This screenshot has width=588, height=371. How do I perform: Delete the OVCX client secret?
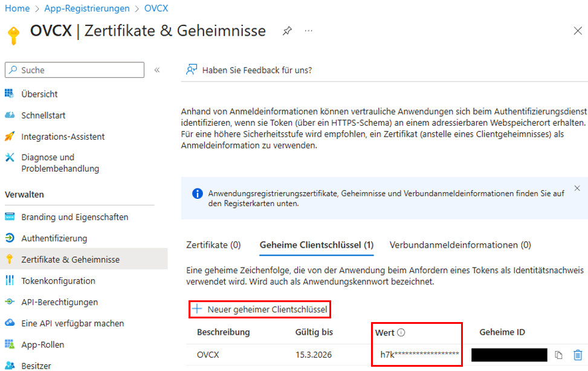(578, 355)
